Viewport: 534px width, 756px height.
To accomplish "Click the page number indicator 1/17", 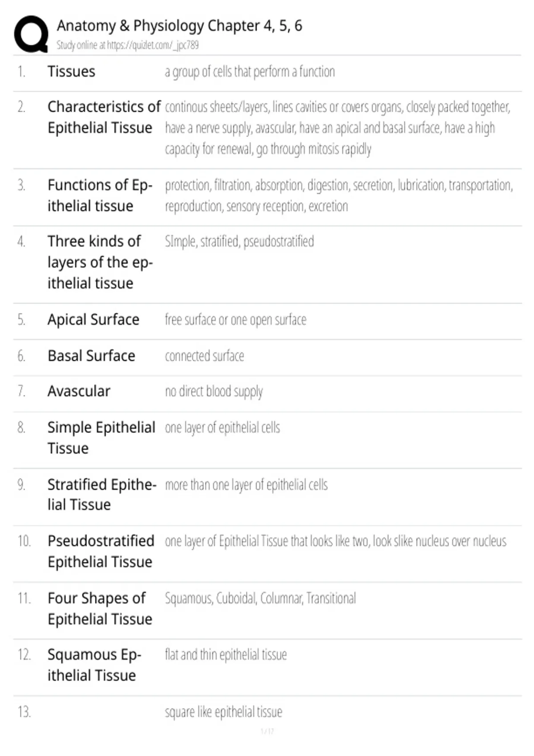I will 267,731.
